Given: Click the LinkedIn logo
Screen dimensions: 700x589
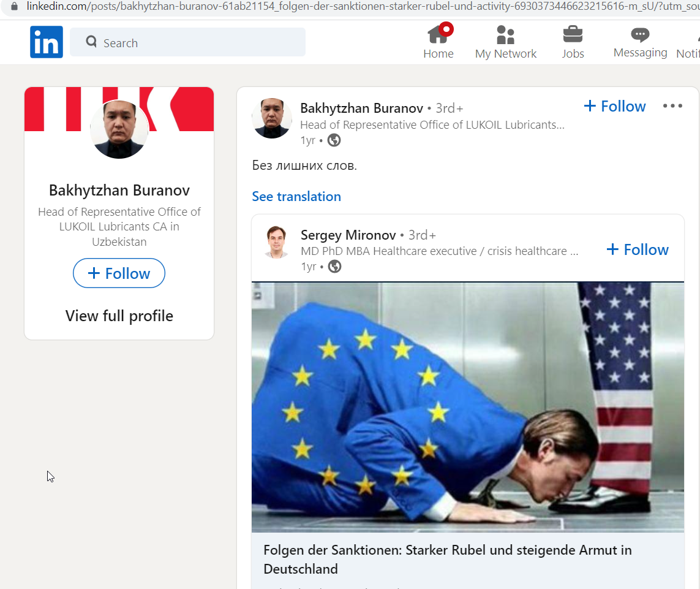Looking at the screenshot, I should tap(47, 42).
